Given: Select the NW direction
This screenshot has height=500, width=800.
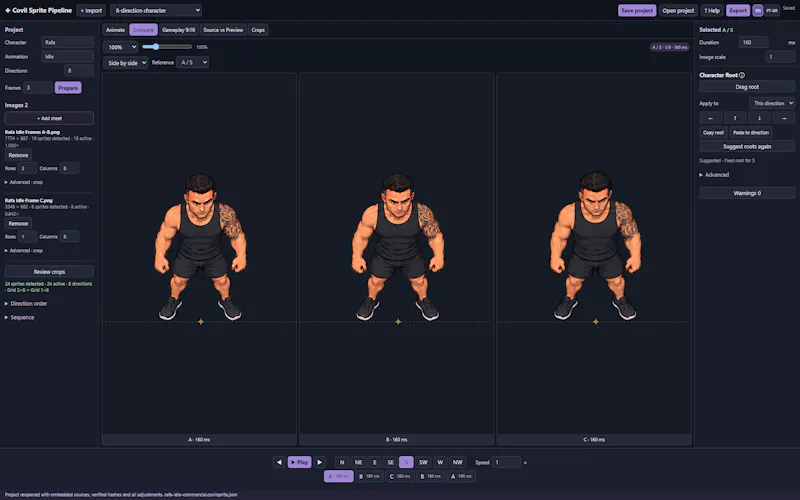Looking at the screenshot, I should click(x=458, y=462).
